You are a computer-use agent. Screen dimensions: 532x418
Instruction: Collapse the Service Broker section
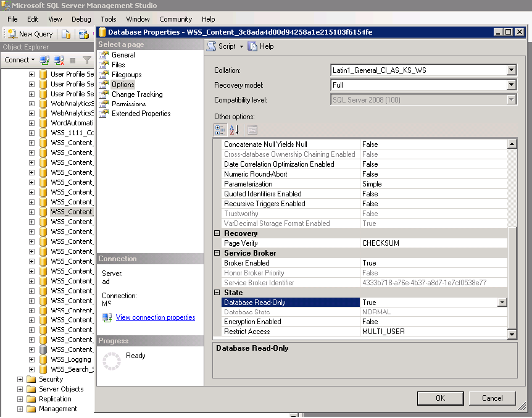[217, 253]
